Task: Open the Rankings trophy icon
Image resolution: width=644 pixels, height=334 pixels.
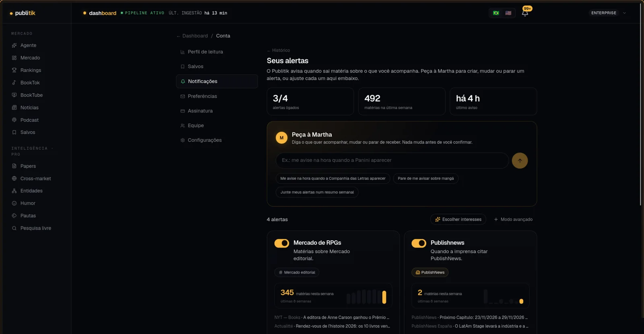Action: [14, 70]
